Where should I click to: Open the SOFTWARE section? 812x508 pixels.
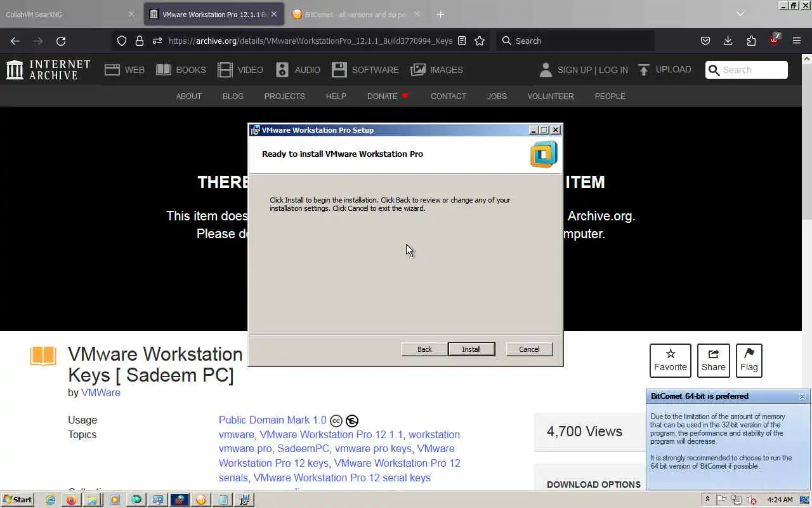[365, 70]
